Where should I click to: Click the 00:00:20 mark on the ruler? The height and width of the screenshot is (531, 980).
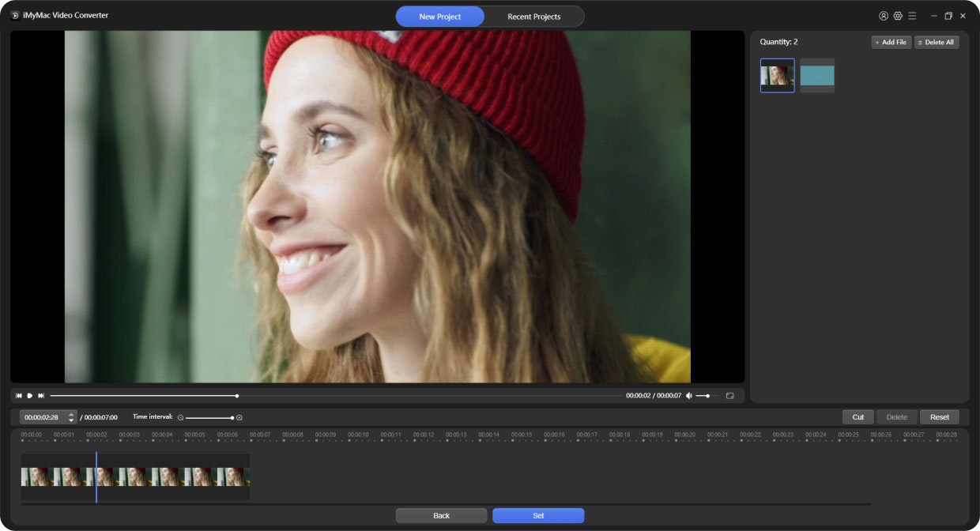coord(685,435)
